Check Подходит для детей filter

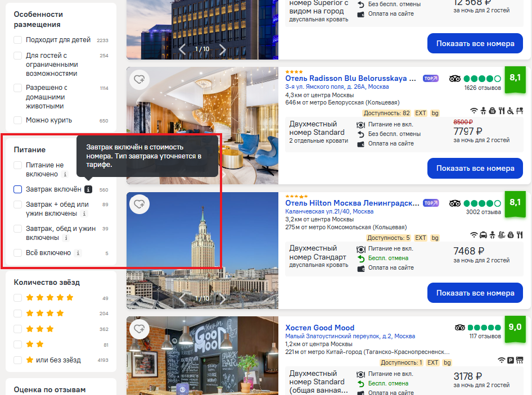[x=17, y=40]
